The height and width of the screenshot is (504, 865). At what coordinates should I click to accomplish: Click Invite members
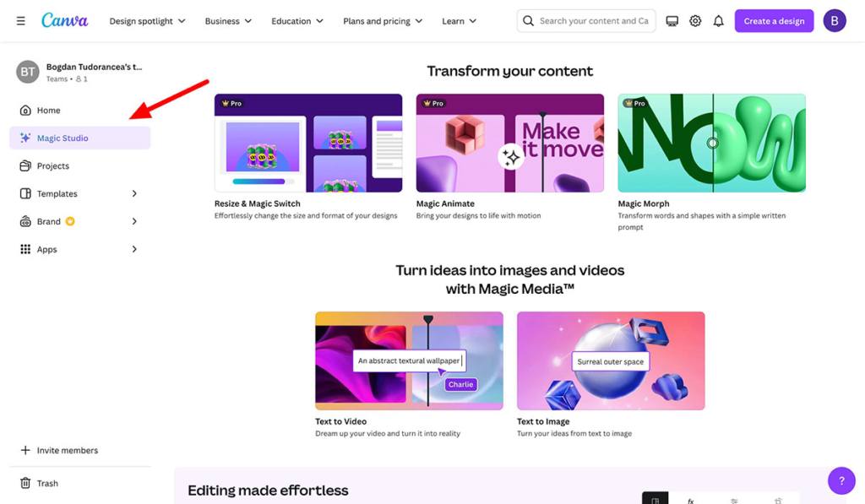coord(57,450)
